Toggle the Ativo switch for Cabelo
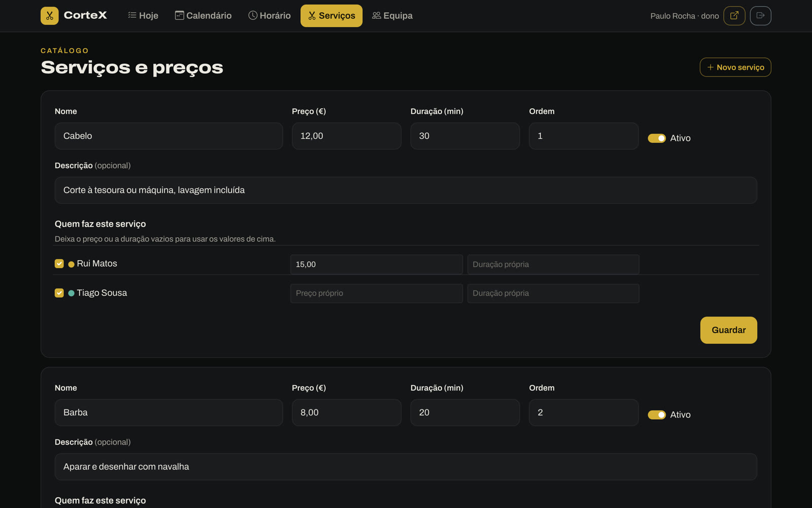The height and width of the screenshot is (508, 812). point(656,138)
